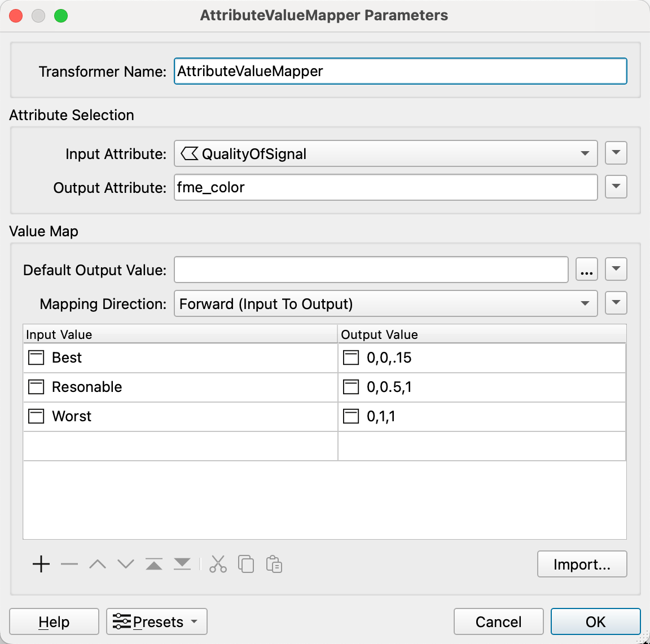
Task: Open the arrow menu for Default Output Value
Action: (x=616, y=270)
